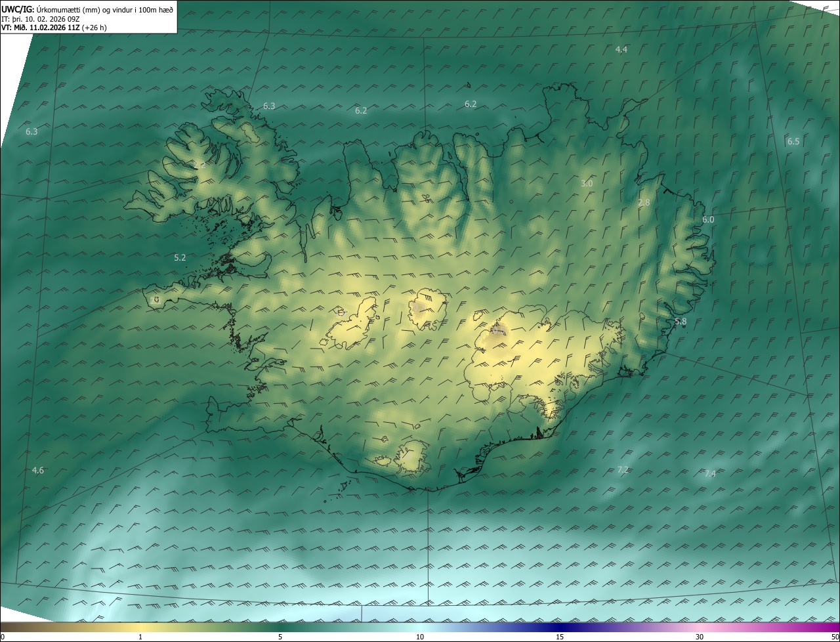Click the 7.4 value label on the map

point(710,474)
